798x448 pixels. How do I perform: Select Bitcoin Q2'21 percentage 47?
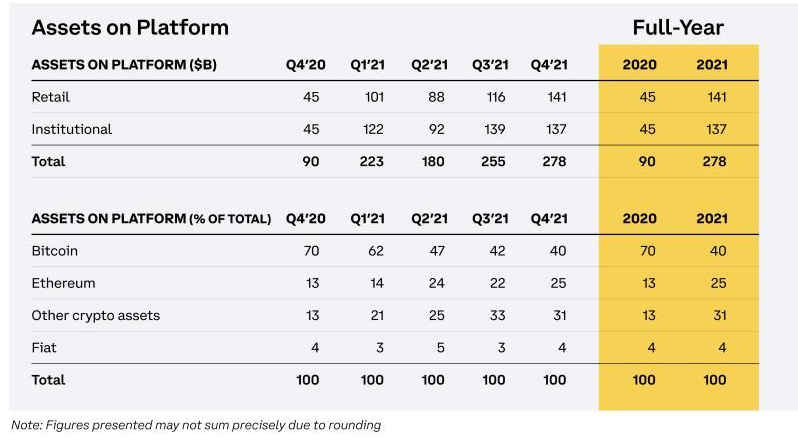point(435,251)
